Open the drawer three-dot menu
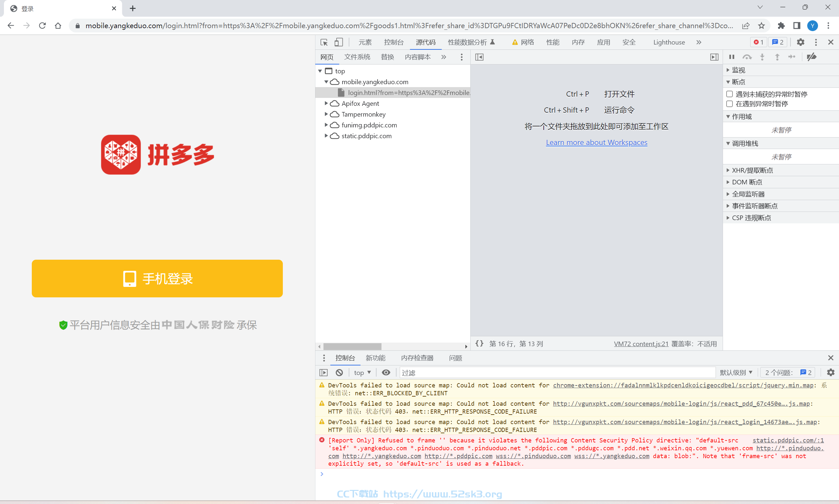This screenshot has height=504, width=839. tap(324, 358)
